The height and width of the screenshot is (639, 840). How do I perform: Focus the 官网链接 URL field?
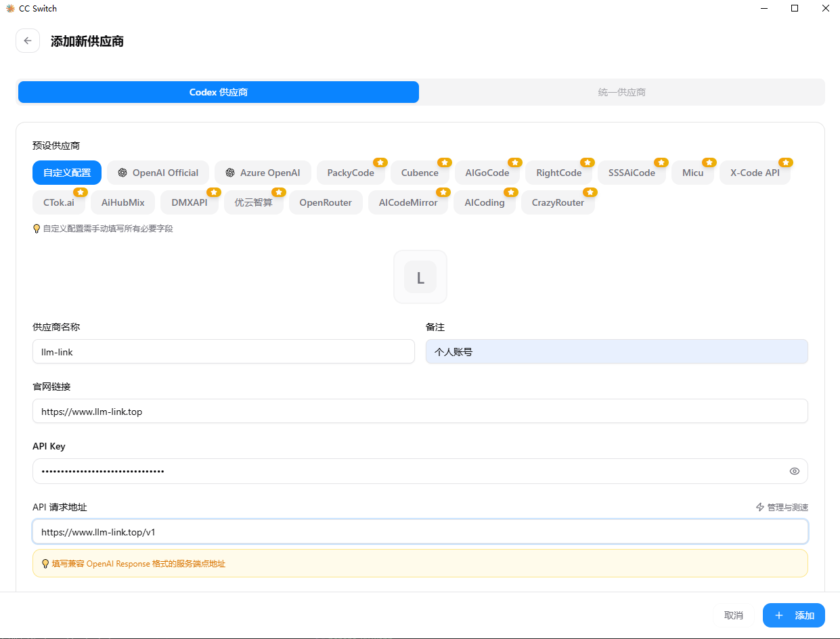(420, 411)
